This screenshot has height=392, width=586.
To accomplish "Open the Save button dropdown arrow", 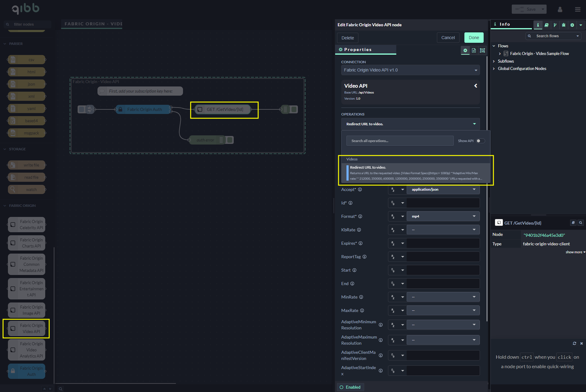I will coord(543,9).
